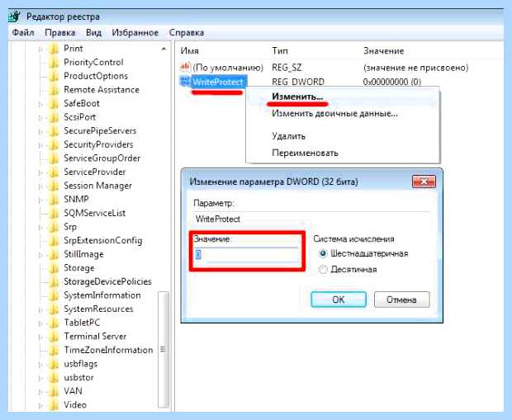This screenshot has height=420, width=512.
Task: Select the TimeZoneInformation tree item
Action: (x=108, y=350)
